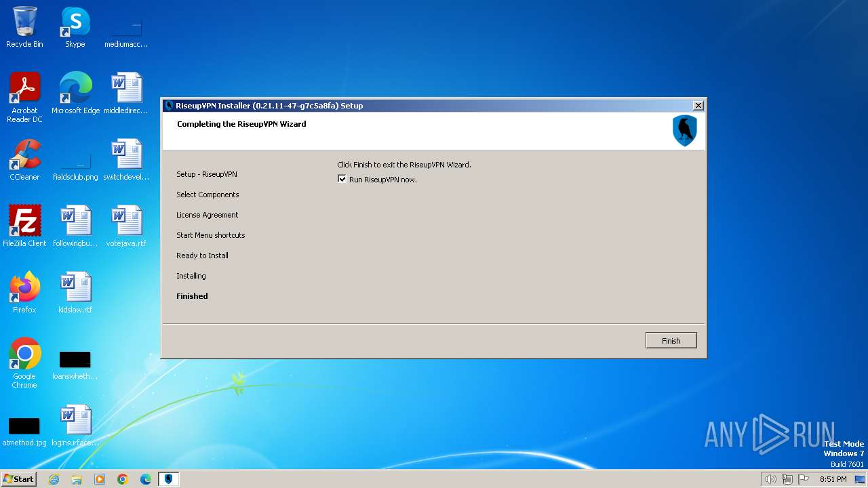868x488 pixels.
Task: Select votejava.rtf desktop file
Action: (126, 226)
